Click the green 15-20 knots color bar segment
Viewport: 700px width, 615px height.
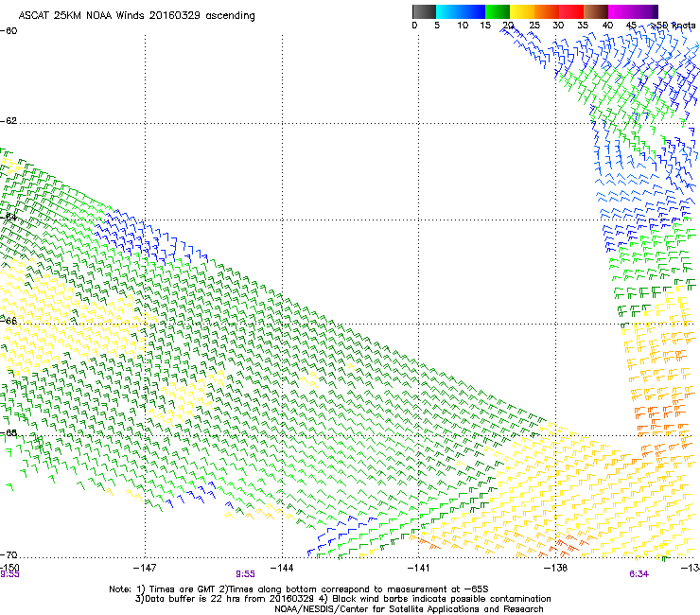pyautogui.click(x=498, y=11)
